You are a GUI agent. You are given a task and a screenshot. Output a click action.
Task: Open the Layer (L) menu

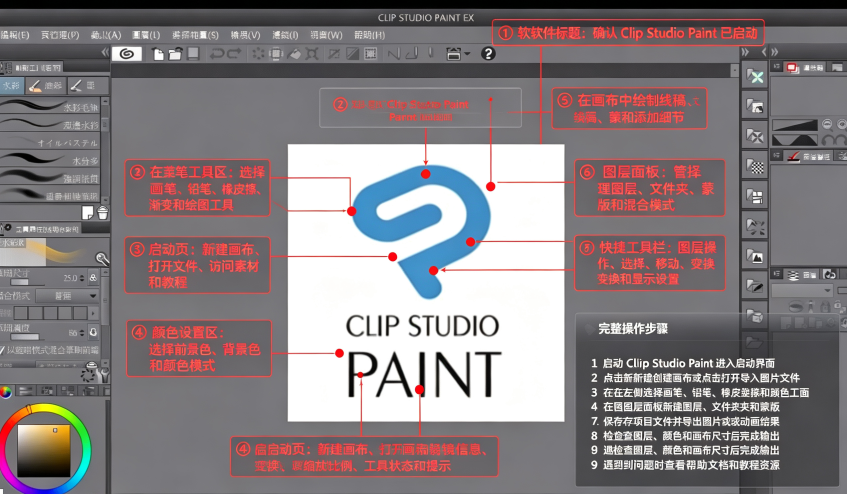(146, 35)
